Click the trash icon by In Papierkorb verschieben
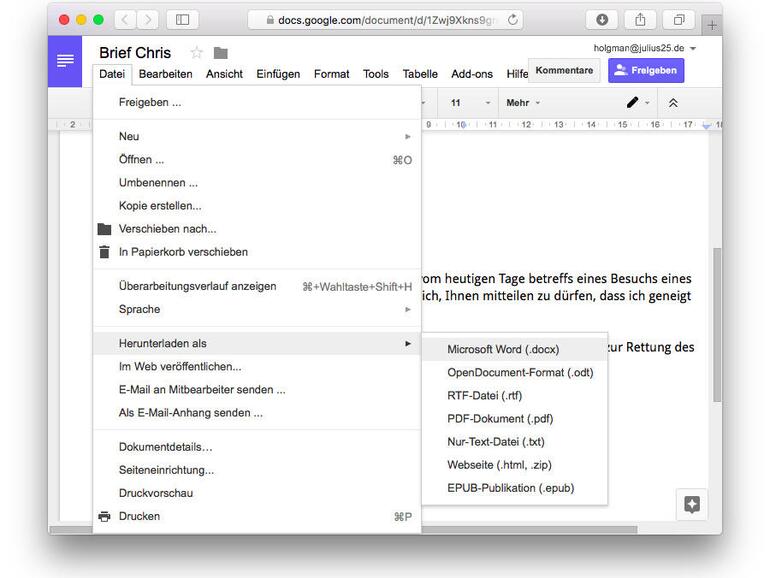This screenshot has height=578, width=770. coord(104,252)
